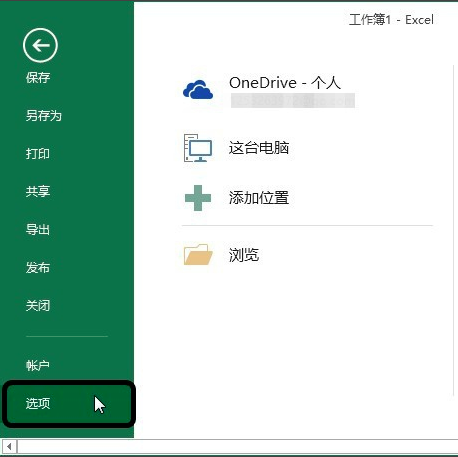Click the computer icon for 这台电脑
Viewport: 458px width, 457px height.
click(198, 148)
